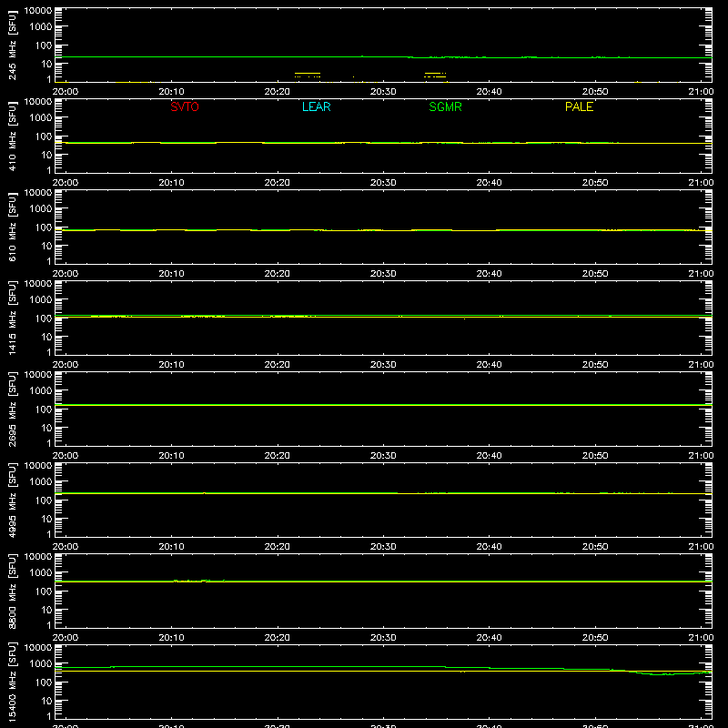
Task: Click the yellow PALE station label
Action: (x=579, y=106)
